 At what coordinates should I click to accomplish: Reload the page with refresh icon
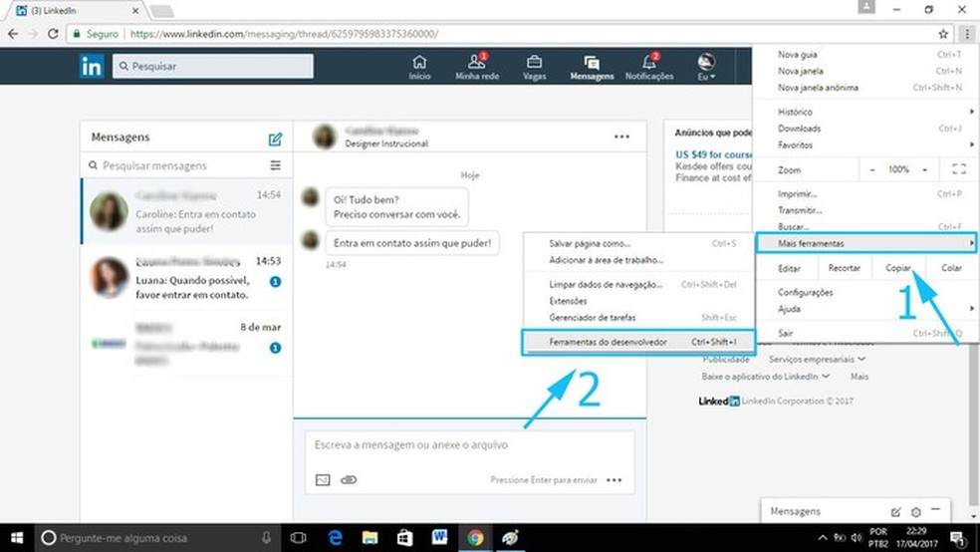point(53,34)
